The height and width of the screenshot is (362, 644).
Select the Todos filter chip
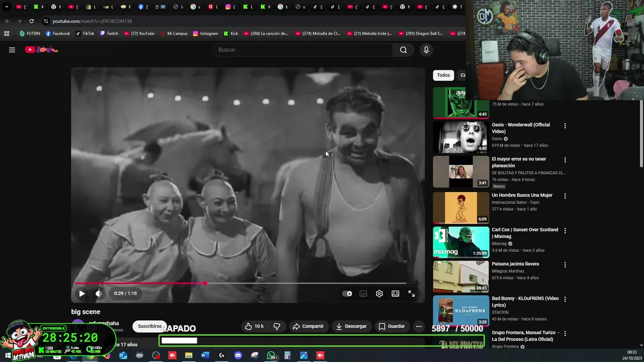[443, 75]
